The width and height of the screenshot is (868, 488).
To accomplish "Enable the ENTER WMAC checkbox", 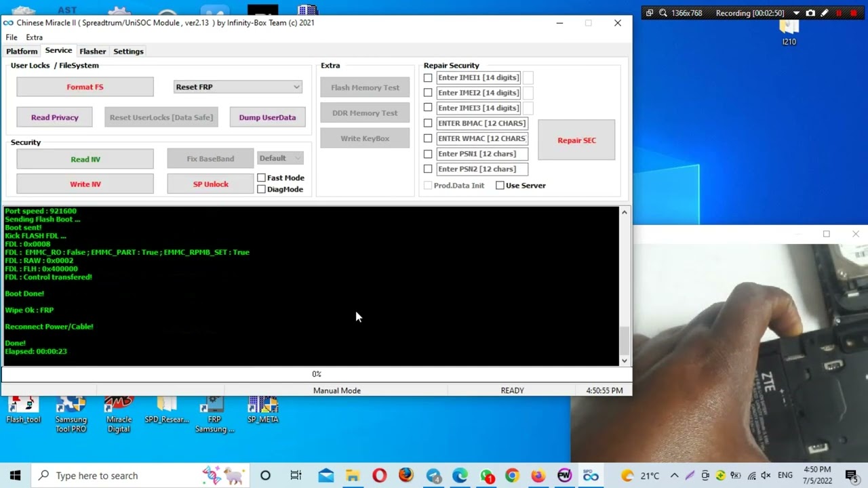I will click(428, 138).
